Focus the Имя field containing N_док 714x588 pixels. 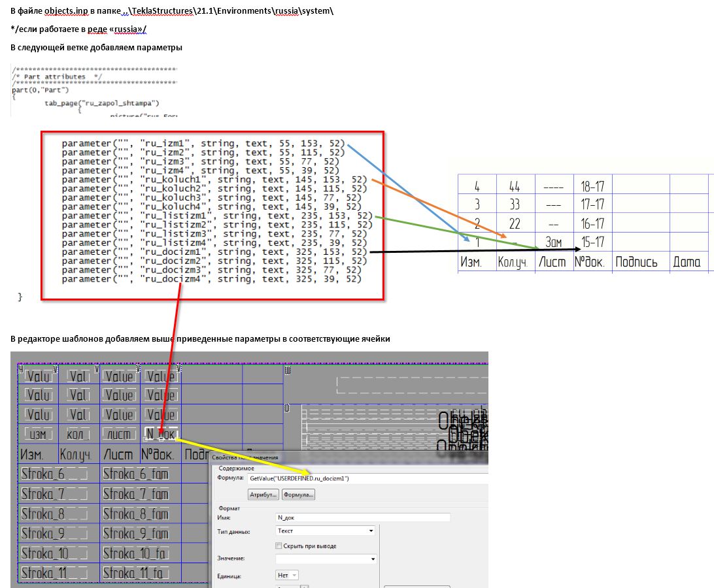pos(363,517)
